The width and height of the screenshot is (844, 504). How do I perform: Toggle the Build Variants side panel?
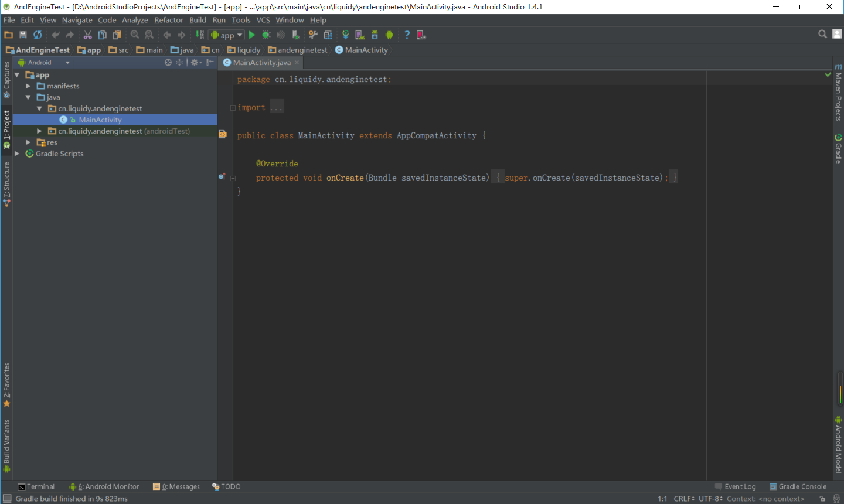coord(6,445)
